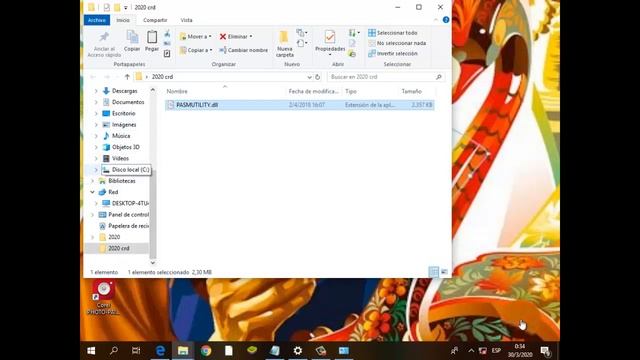
Task: Open Objetos 3D in the navigation pane
Action: click(x=125, y=147)
